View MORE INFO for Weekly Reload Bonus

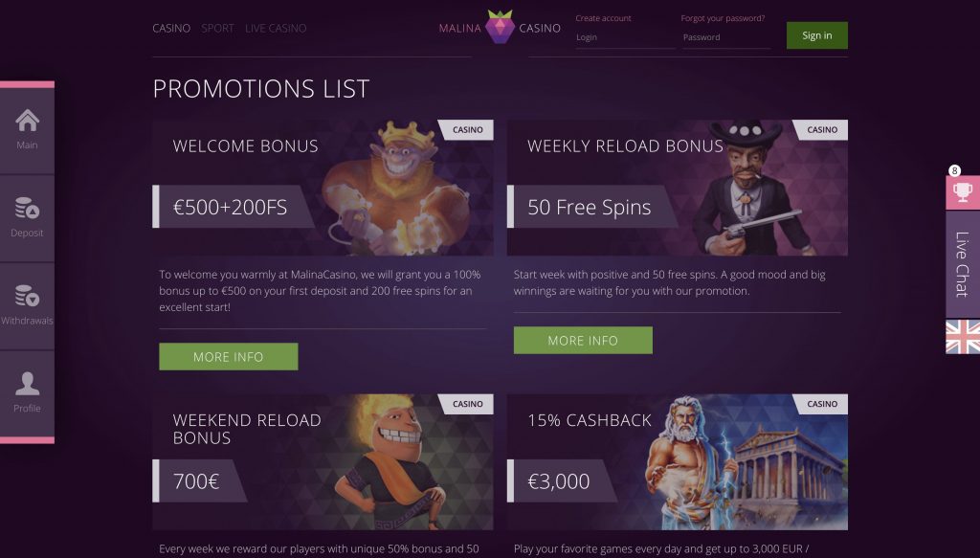(583, 341)
